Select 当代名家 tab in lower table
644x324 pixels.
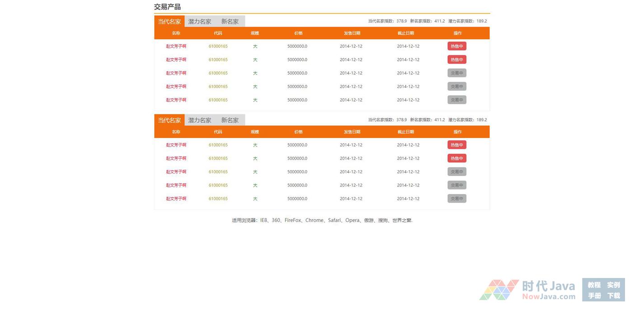click(169, 120)
